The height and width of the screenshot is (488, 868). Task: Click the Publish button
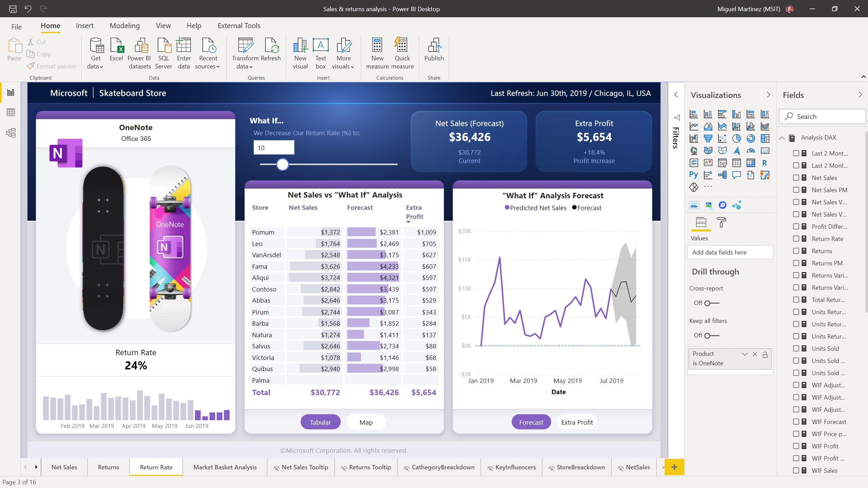(x=434, y=53)
